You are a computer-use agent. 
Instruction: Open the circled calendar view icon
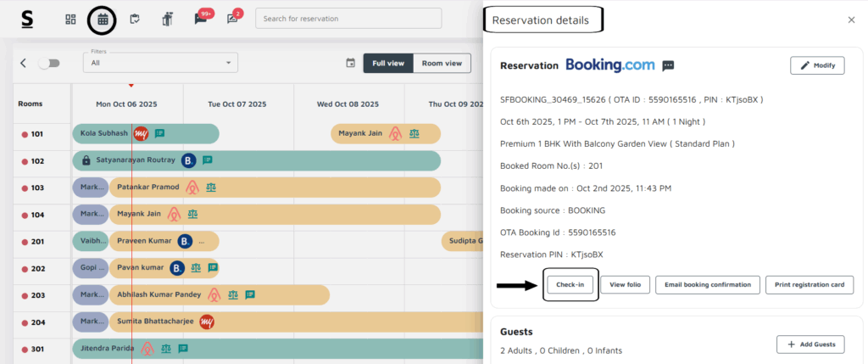click(x=103, y=19)
